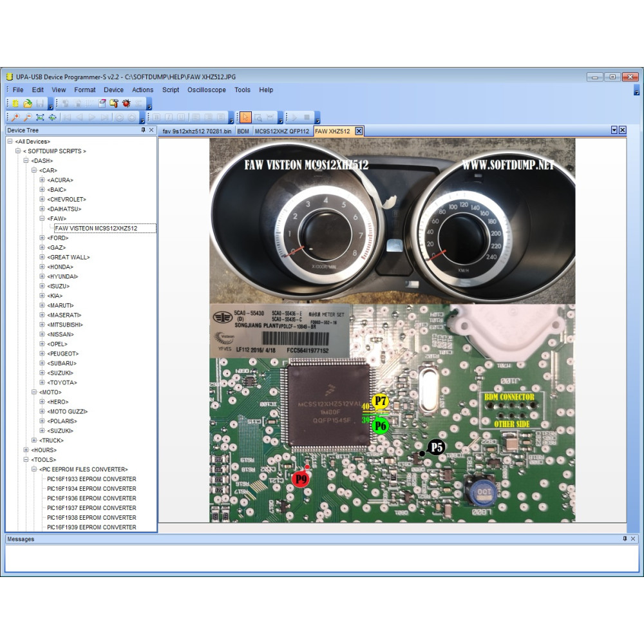The image size is (644, 644).
Task: Click the grayed-out Bold B icon
Action: click(156, 117)
